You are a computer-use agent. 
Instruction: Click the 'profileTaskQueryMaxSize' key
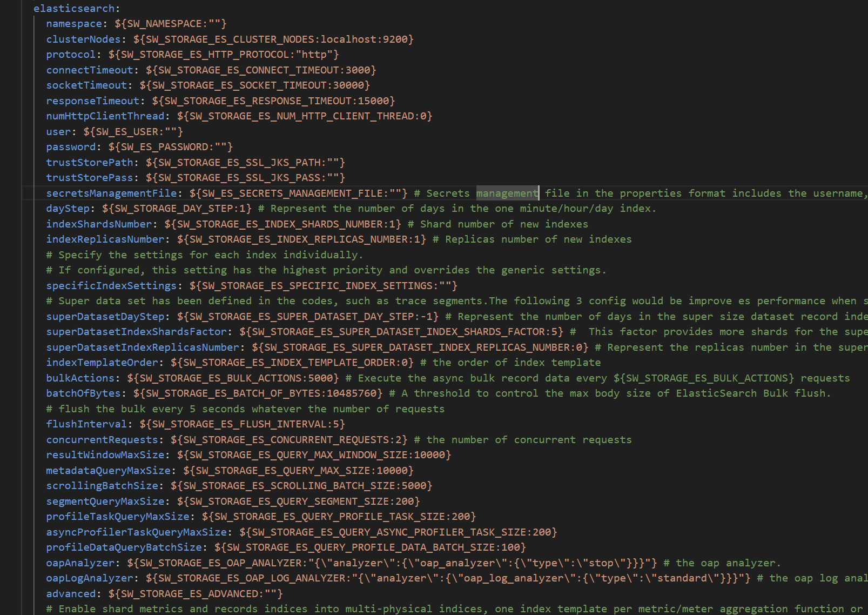(118, 517)
